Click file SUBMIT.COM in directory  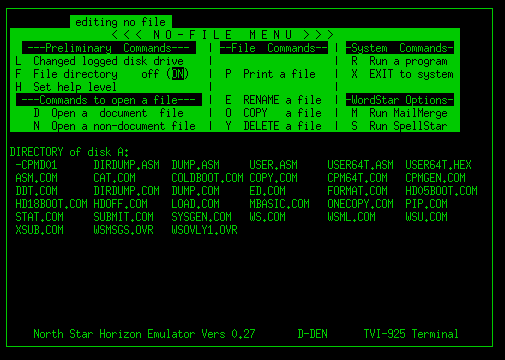pyautogui.click(x=123, y=217)
